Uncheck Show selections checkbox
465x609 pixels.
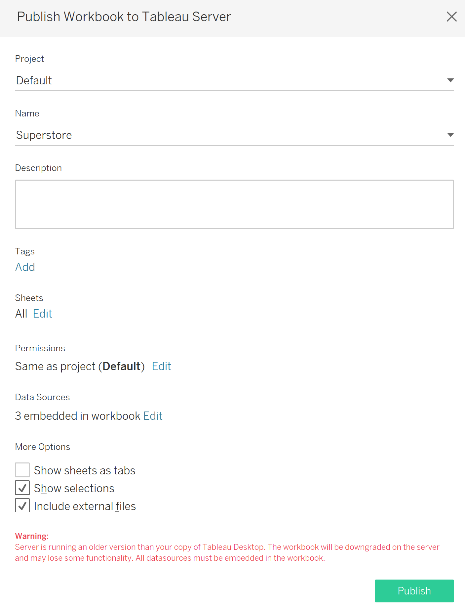point(22,488)
